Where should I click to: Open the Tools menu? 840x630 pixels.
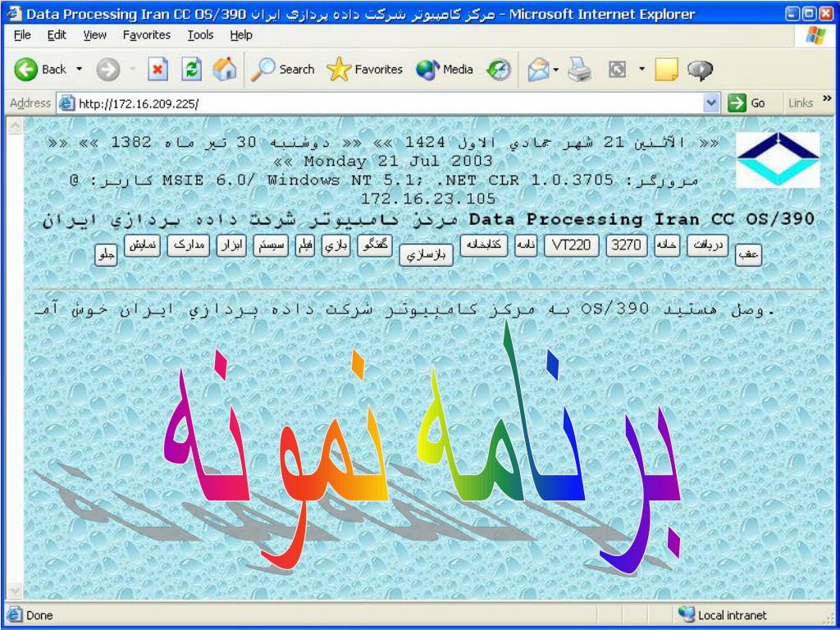pyautogui.click(x=200, y=35)
